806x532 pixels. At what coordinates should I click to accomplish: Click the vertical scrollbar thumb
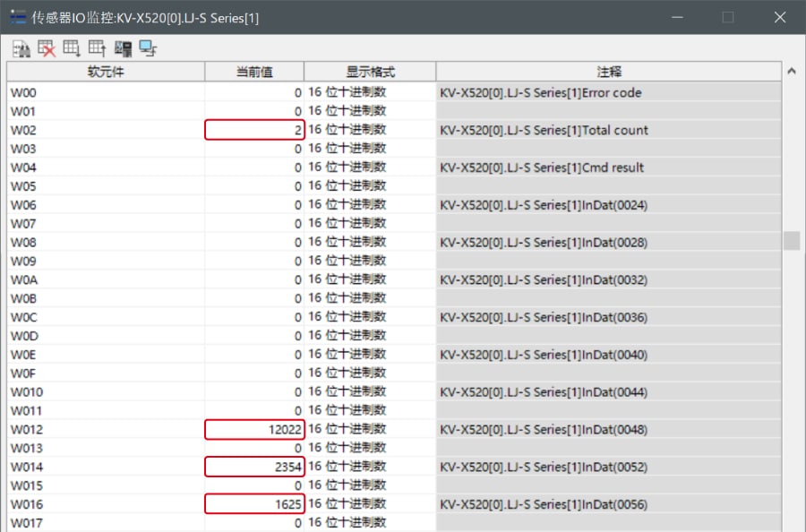tap(791, 241)
